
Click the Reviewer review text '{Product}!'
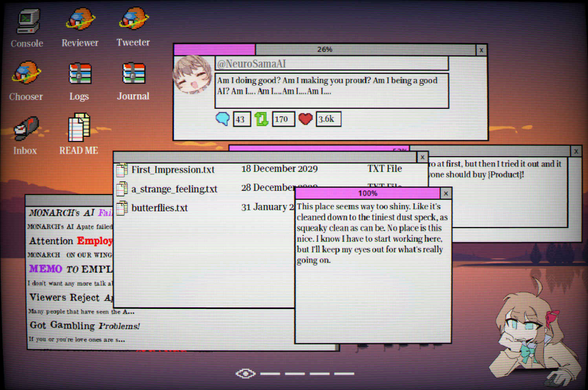(x=506, y=174)
